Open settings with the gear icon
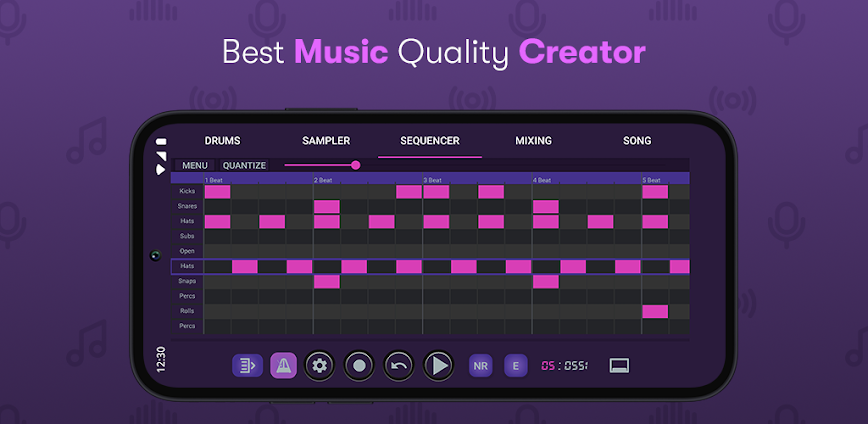 (319, 366)
